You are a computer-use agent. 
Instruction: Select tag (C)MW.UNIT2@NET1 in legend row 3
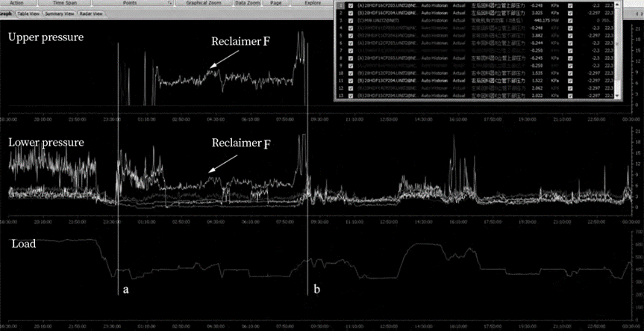(x=378, y=21)
